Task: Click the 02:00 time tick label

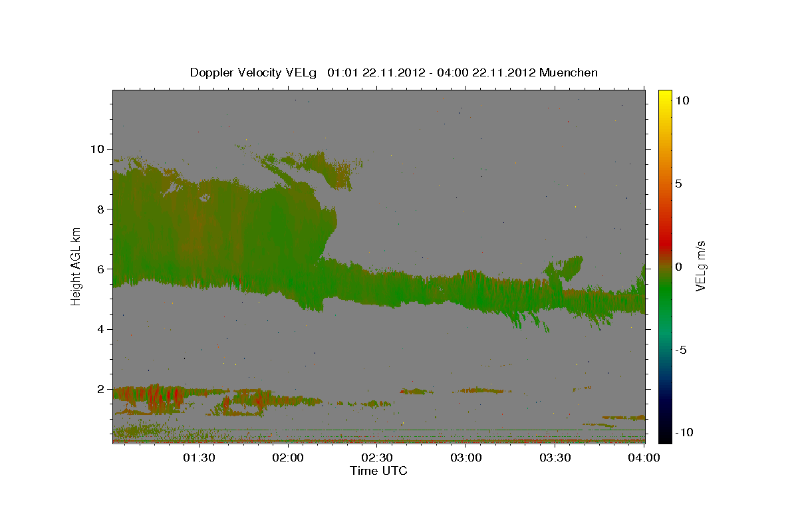Action: 288,458
